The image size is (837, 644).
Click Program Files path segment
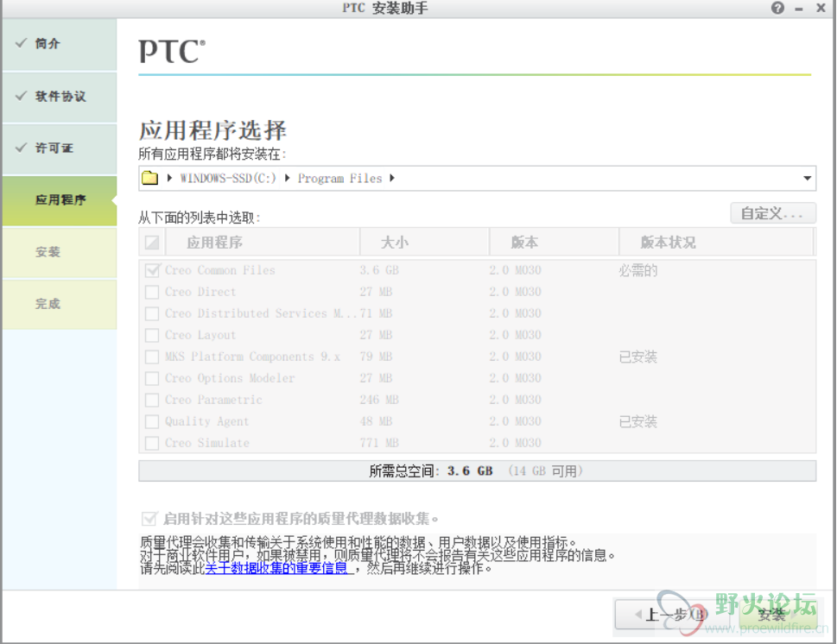[339, 178]
